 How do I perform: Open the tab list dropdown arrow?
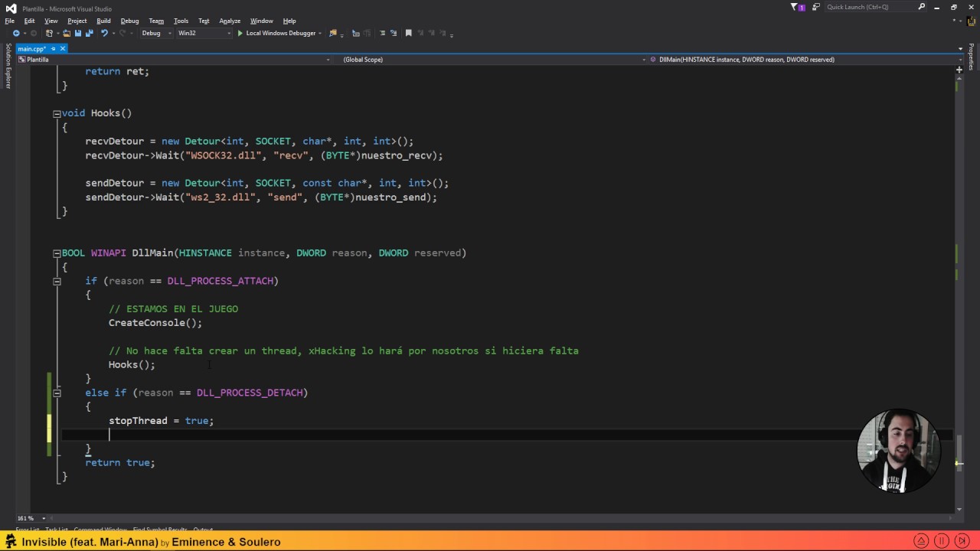960,48
